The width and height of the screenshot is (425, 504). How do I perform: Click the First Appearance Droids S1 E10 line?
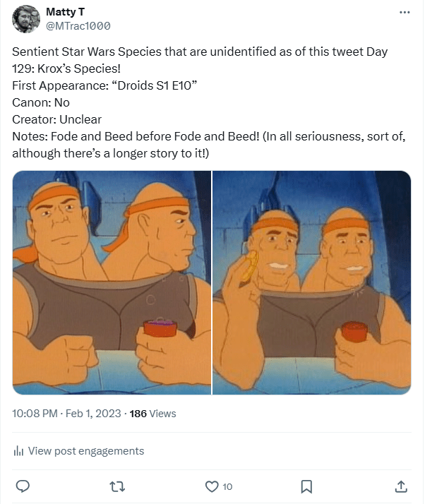pos(103,85)
